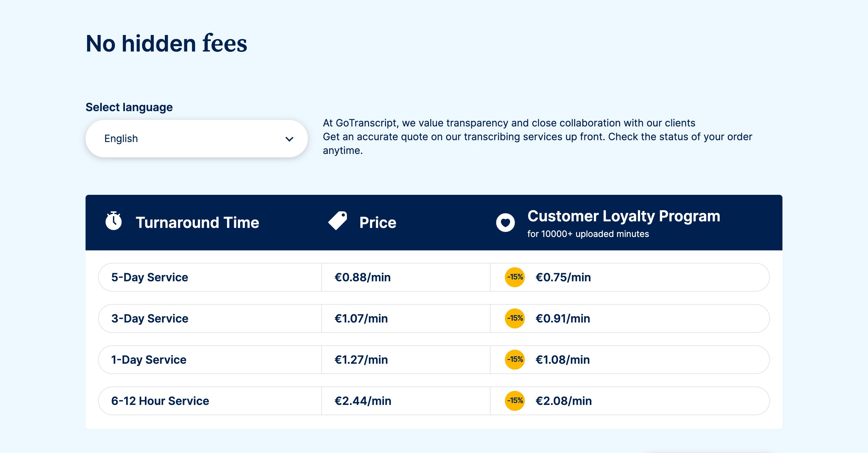Click the Select language label
Image resolution: width=868 pixels, height=453 pixels.
[x=129, y=107]
